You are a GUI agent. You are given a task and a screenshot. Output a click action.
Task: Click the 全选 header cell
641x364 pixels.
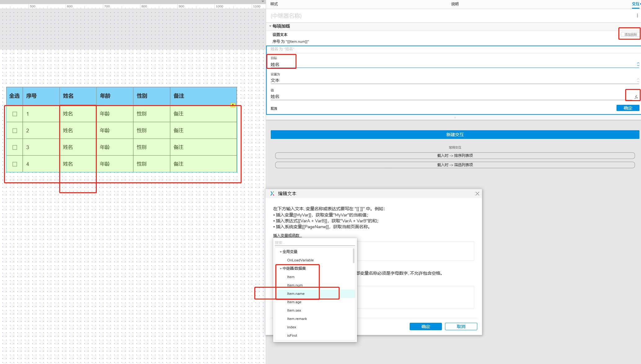(x=15, y=96)
